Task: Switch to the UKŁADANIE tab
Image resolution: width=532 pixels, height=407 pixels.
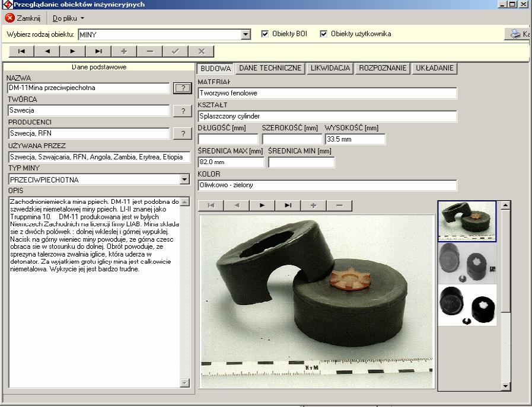Action: click(435, 68)
